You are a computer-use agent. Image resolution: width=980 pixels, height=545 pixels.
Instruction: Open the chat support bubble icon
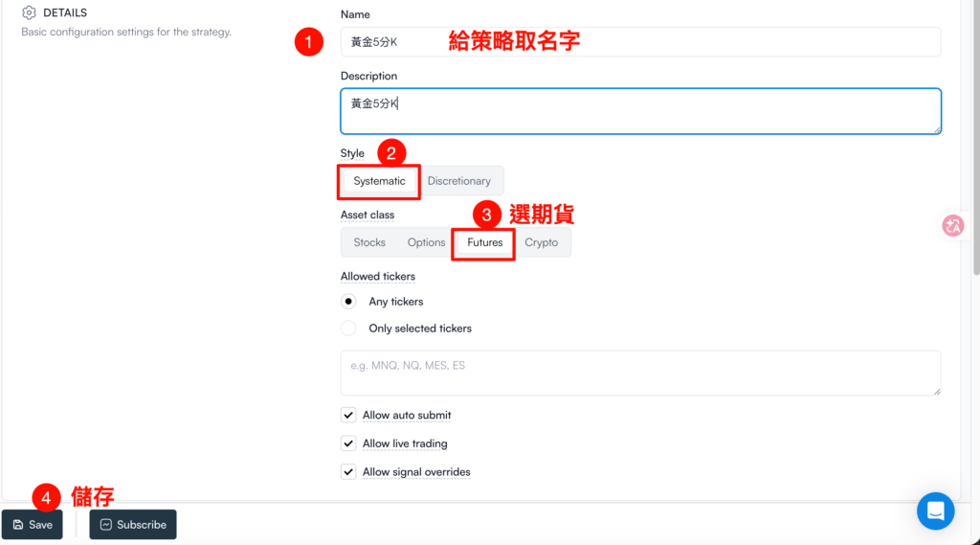935,511
